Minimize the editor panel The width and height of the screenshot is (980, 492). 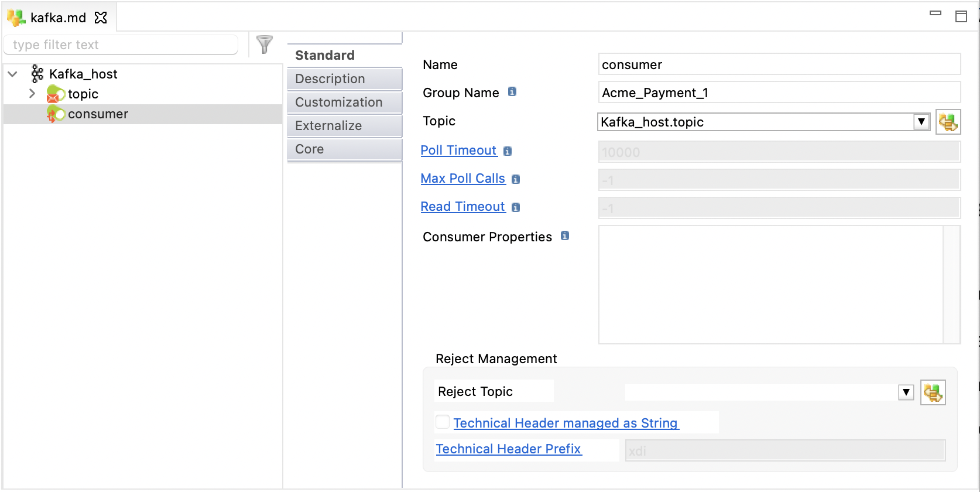point(936,13)
